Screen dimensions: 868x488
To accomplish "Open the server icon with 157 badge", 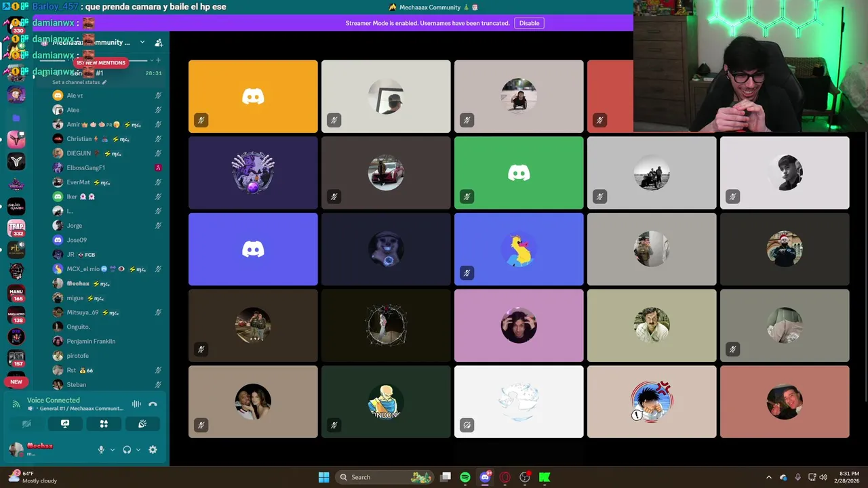I will coord(16,359).
